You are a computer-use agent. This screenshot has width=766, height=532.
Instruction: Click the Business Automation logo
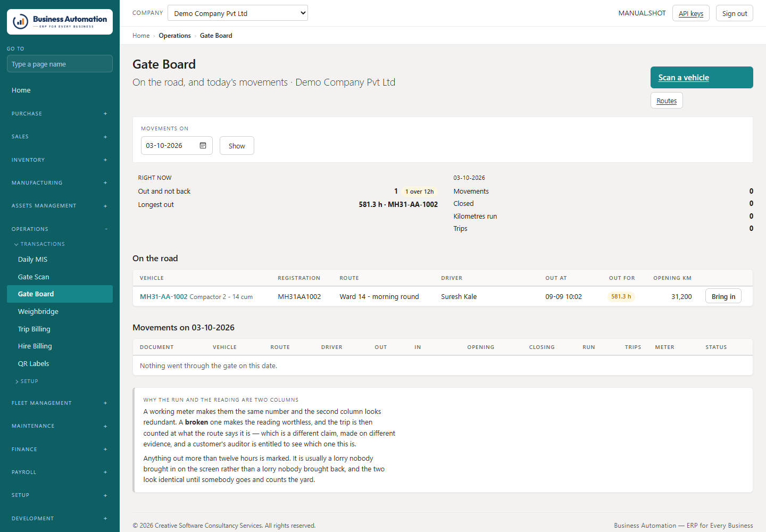60,22
